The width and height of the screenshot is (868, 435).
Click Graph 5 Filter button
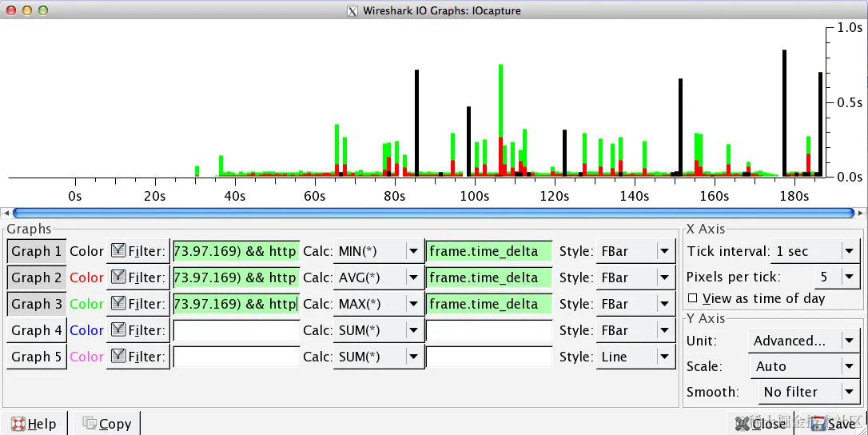(137, 357)
